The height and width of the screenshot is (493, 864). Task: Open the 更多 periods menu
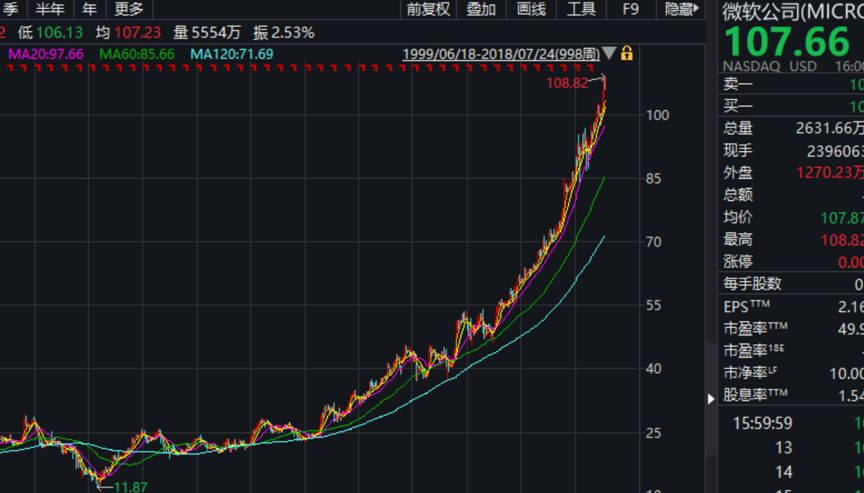click(129, 9)
